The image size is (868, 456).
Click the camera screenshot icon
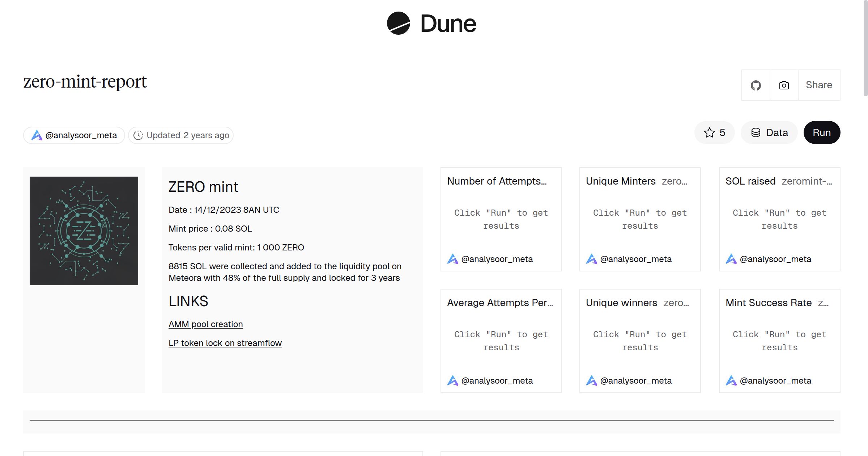pyautogui.click(x=784, y=85)
